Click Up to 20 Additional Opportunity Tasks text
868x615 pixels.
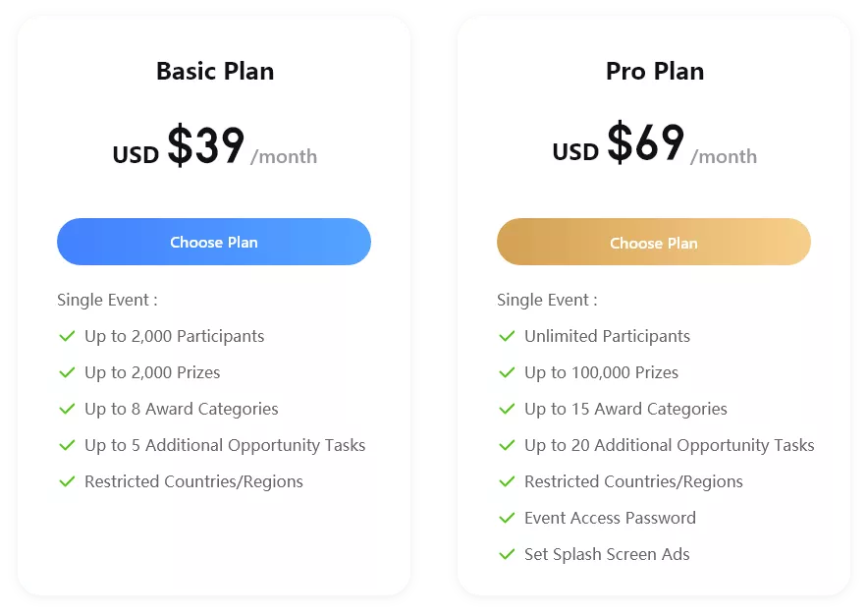670,445
